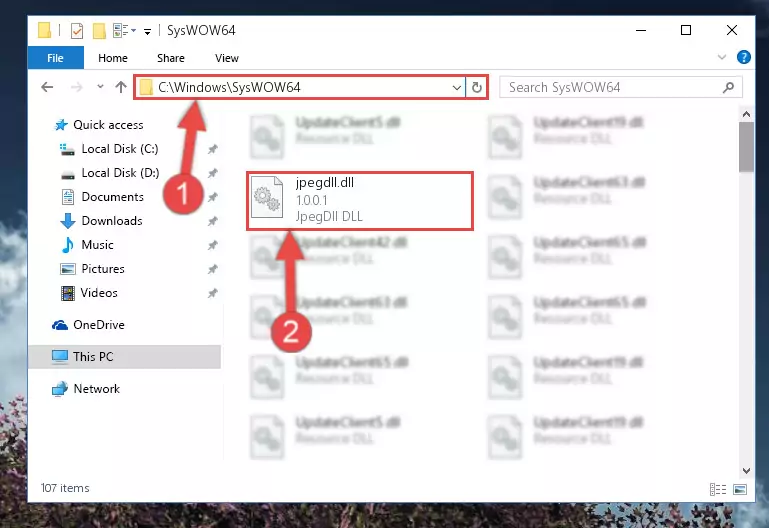
Task: Click the OneDrive cloud icon
Action: (60, 325)
